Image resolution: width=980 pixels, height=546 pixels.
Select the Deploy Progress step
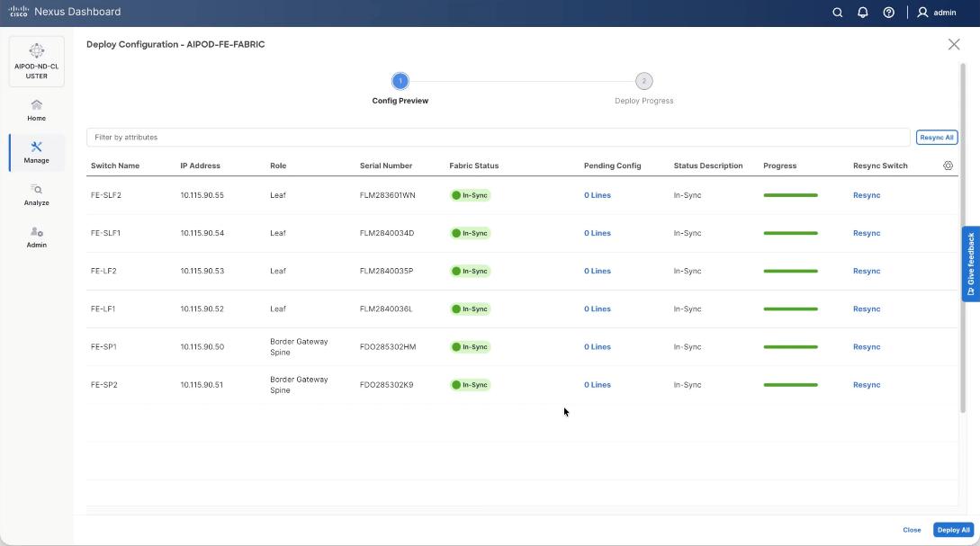643,81
